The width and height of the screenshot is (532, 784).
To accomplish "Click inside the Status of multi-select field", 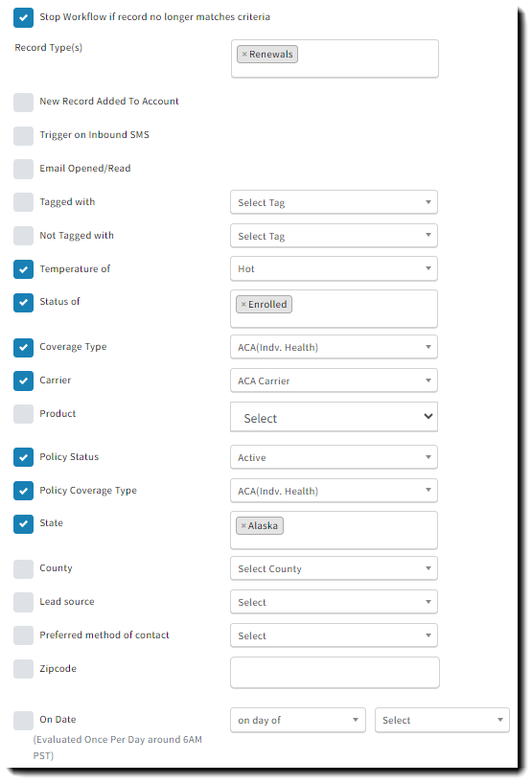I will coord(334,309).
